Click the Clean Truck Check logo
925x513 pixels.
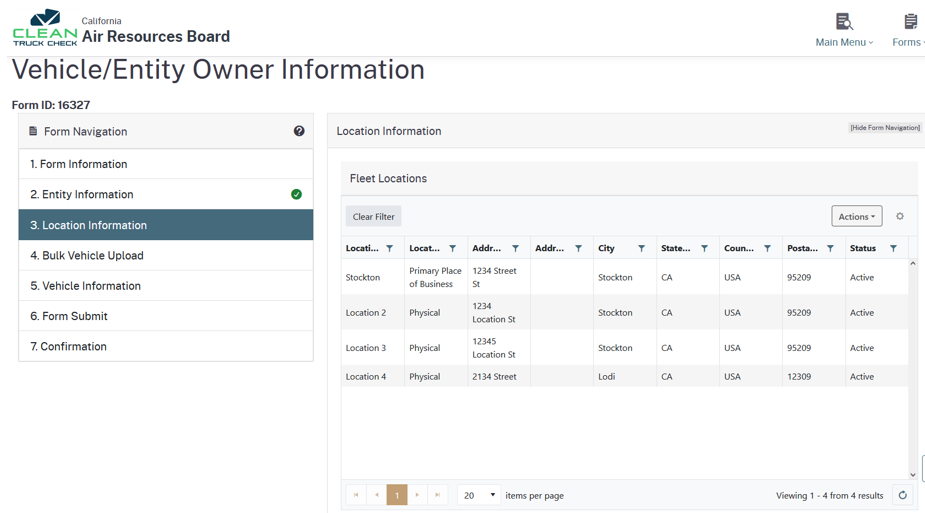tap(45, 28)
